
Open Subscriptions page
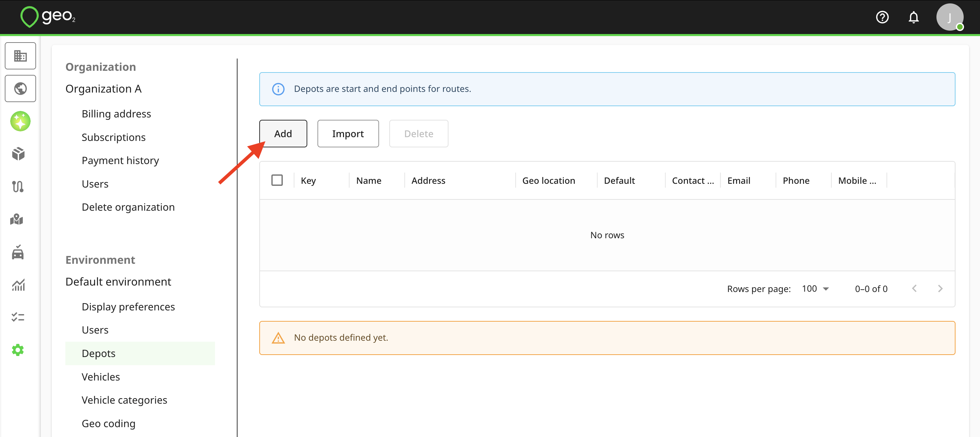[113, 137]
